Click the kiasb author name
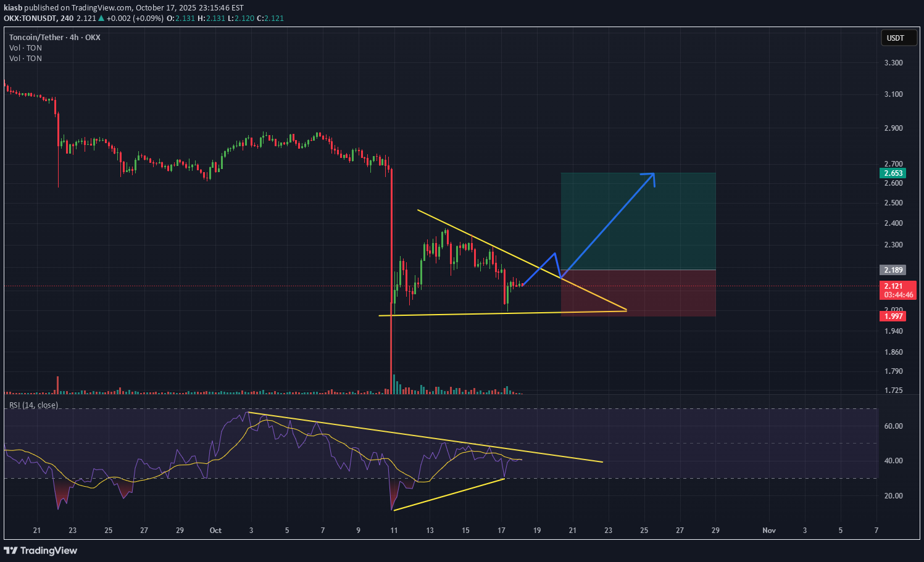The image size is (924, 562). click(12, 8)
